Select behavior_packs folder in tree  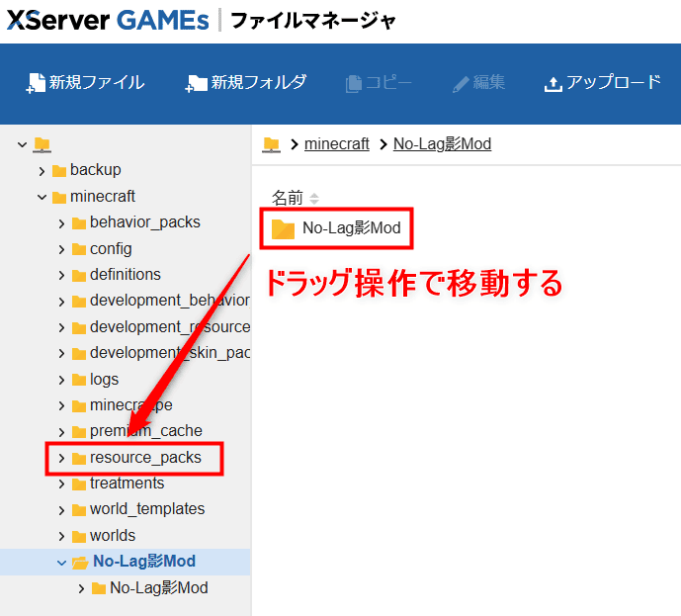click(144, 222)
